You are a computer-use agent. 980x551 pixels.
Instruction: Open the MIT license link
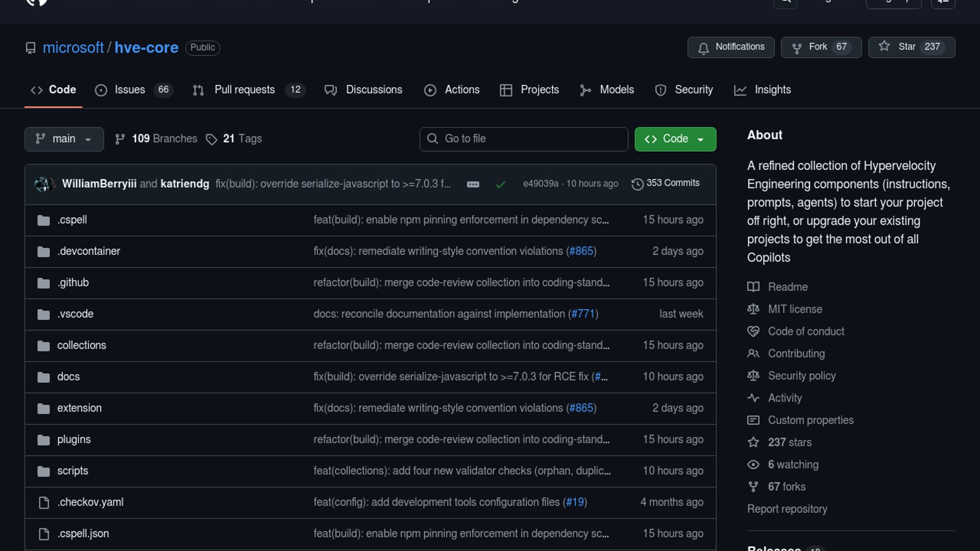[x=795, y=309]
